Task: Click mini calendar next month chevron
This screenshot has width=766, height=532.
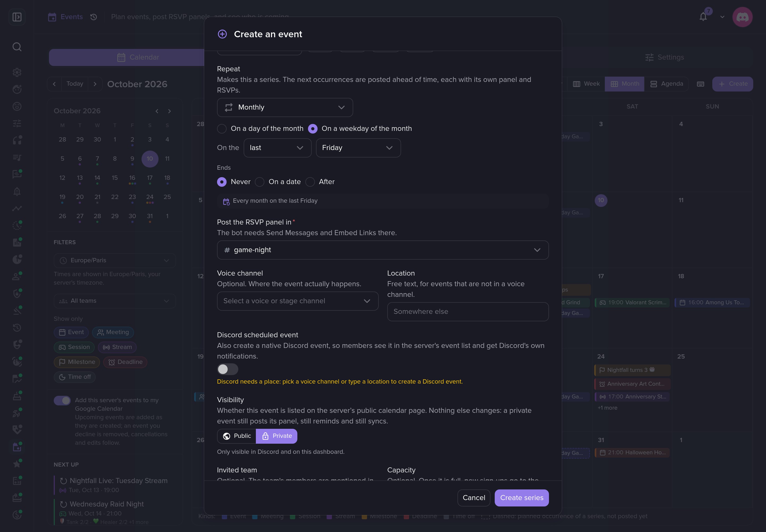Action: click(x=169, y=111)
